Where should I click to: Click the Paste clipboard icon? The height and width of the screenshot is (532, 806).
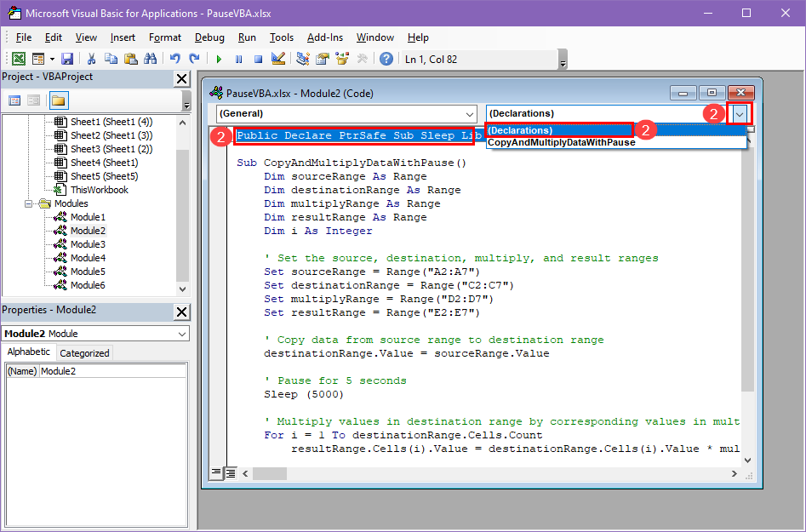[x=130, y=59]
